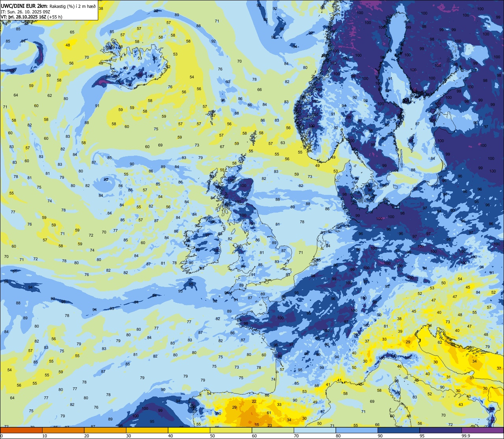Screen dimensions: 504x439
Task: Click the pale yellow 50–60 legend swatch
Action: point(231,430)
